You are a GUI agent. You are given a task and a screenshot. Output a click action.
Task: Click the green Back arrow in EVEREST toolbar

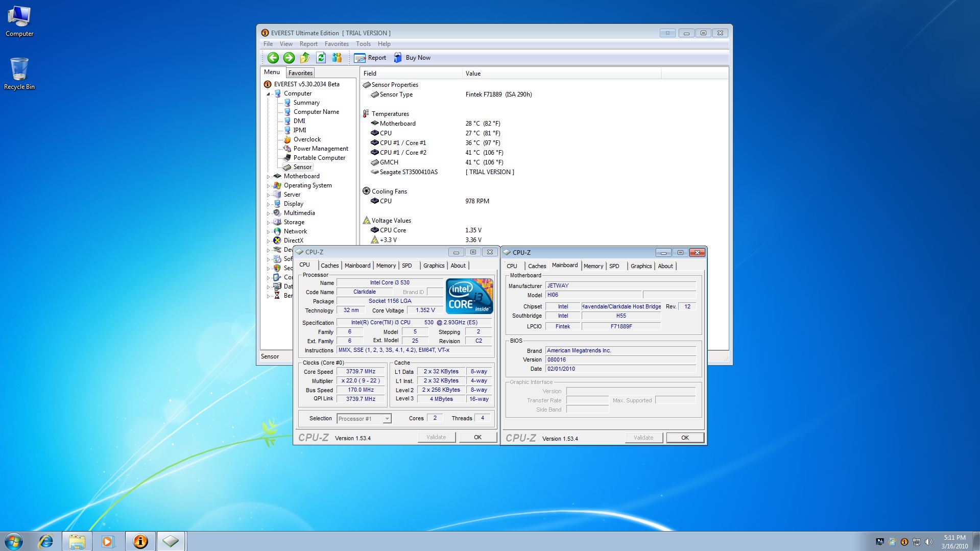tap(273, 58)
